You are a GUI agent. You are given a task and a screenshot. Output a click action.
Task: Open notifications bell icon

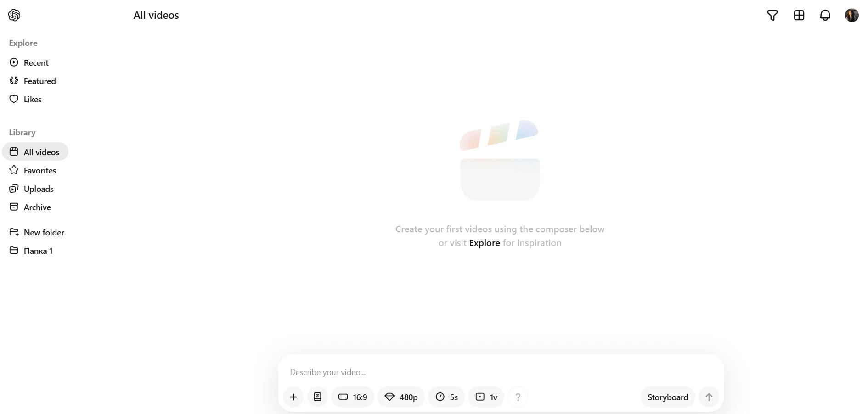coord(825,15)
